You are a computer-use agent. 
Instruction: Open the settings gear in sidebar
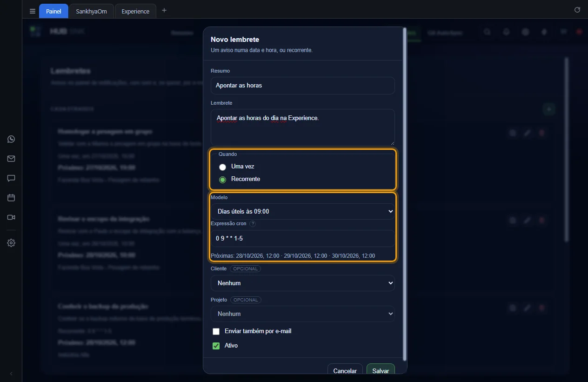pyautogui.click(x=11, y=243)
